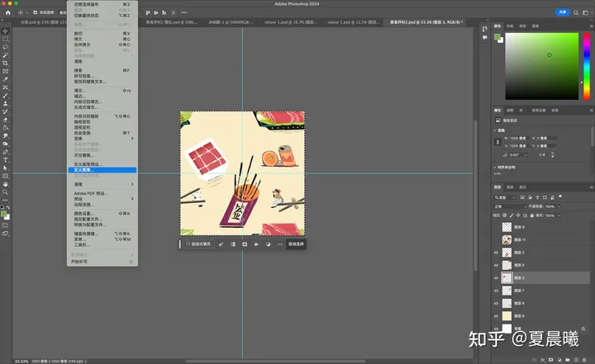The image size is (595, 364).
Task: Select the Brush tool
Action: [5, 96]
